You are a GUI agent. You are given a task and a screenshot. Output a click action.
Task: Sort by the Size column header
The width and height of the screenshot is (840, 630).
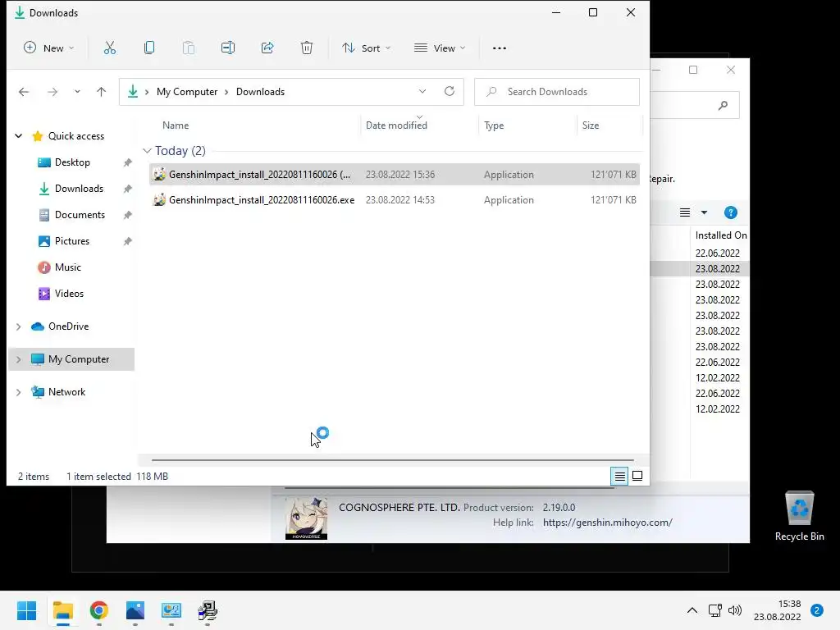[x=591, y=126]
